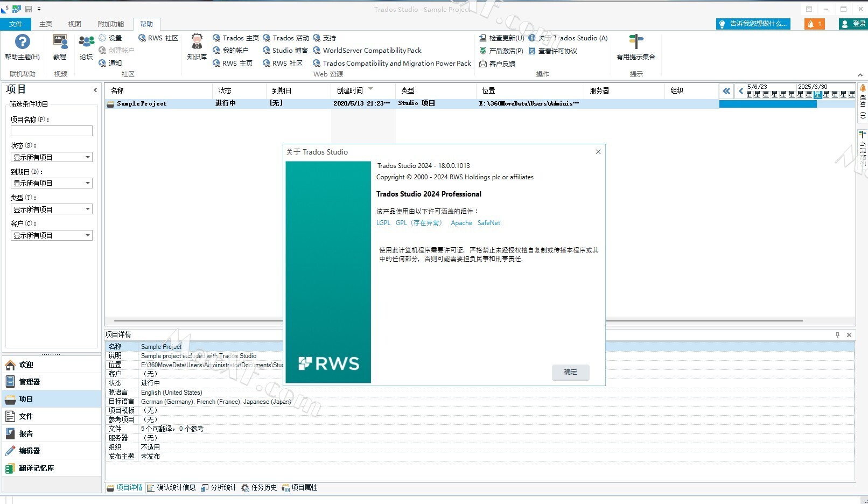868x504 pixels.
Task: Switch to 确认统计信息 bottom tab
Action: click(x=171, y=487)
